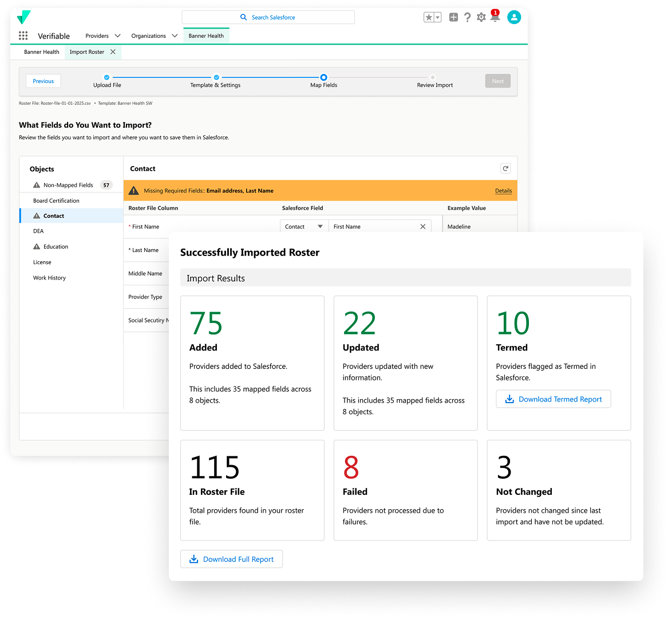This screenshot has width=672, height=622.
Task: Clear the First Name Salesforce field mapping
Action: pyautogui.click(x=422, y=226)
